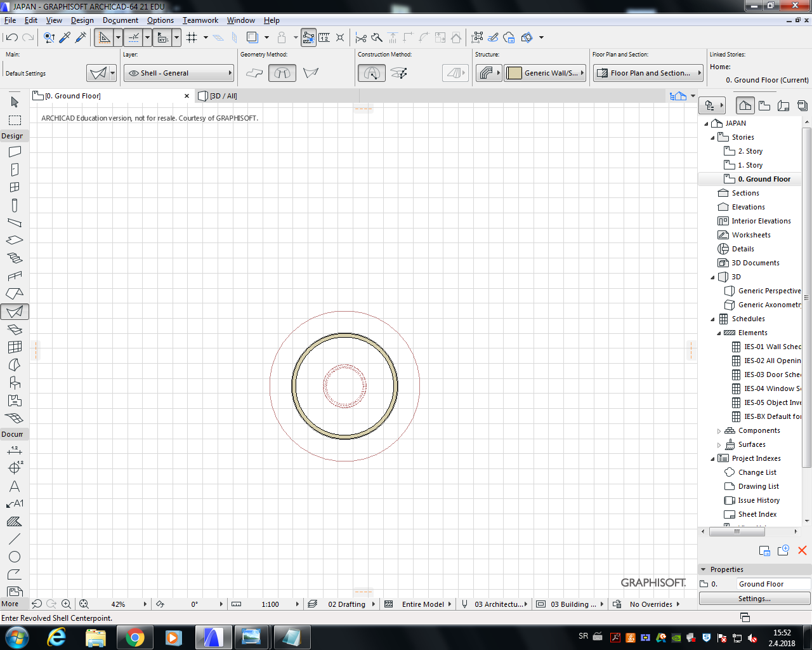
Task: Choose the Text tool
Action: coord(15,486)
